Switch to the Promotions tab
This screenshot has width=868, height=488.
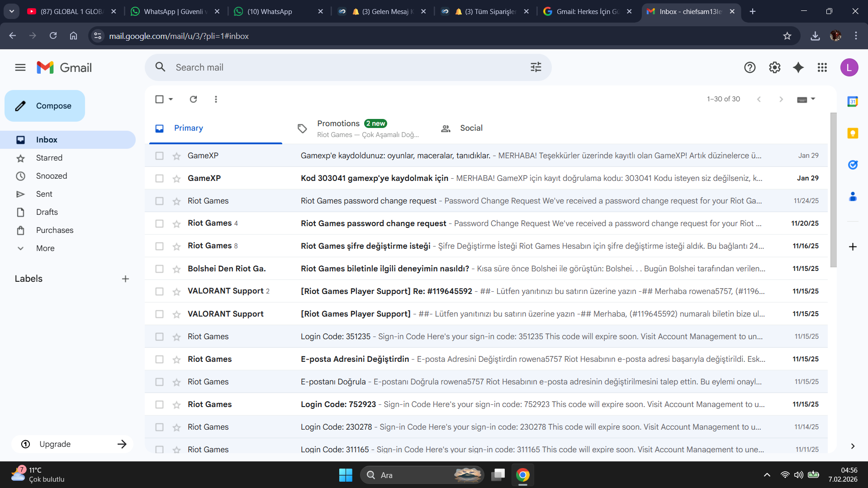point(357,128)
